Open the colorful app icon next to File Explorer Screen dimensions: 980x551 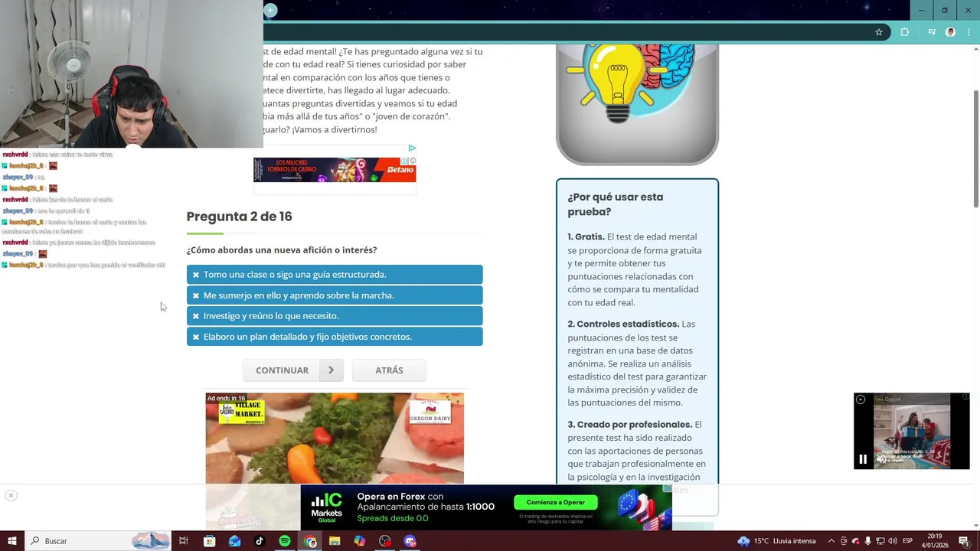coord(360,541)
